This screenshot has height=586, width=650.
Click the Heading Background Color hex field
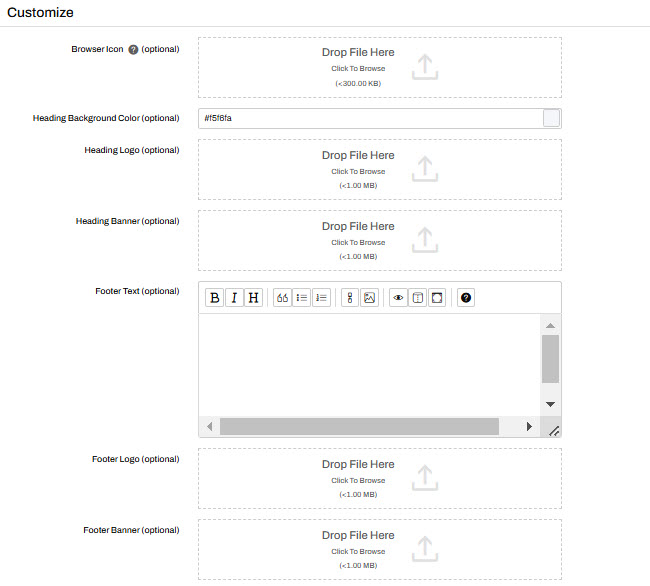(370, 119)
